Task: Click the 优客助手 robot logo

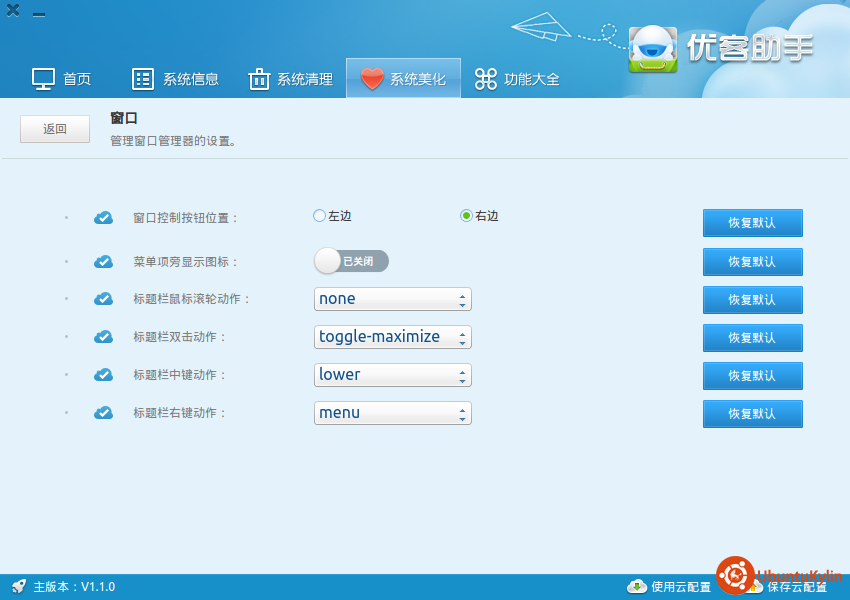Action: 653,47
